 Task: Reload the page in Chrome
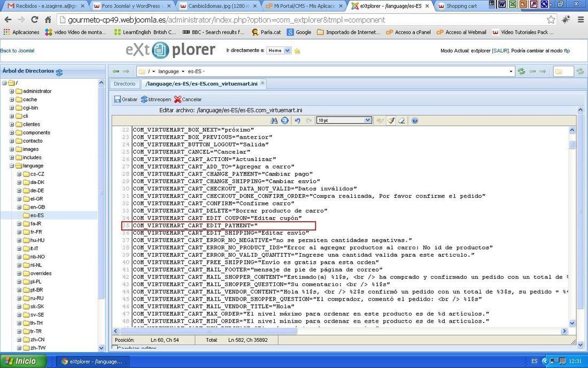(35, 19)
